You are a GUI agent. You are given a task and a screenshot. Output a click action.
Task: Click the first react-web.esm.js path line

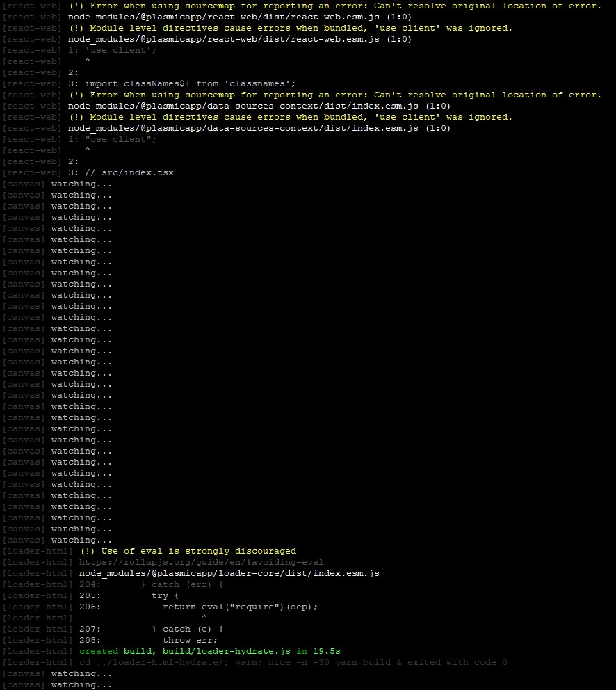(239, 17)
